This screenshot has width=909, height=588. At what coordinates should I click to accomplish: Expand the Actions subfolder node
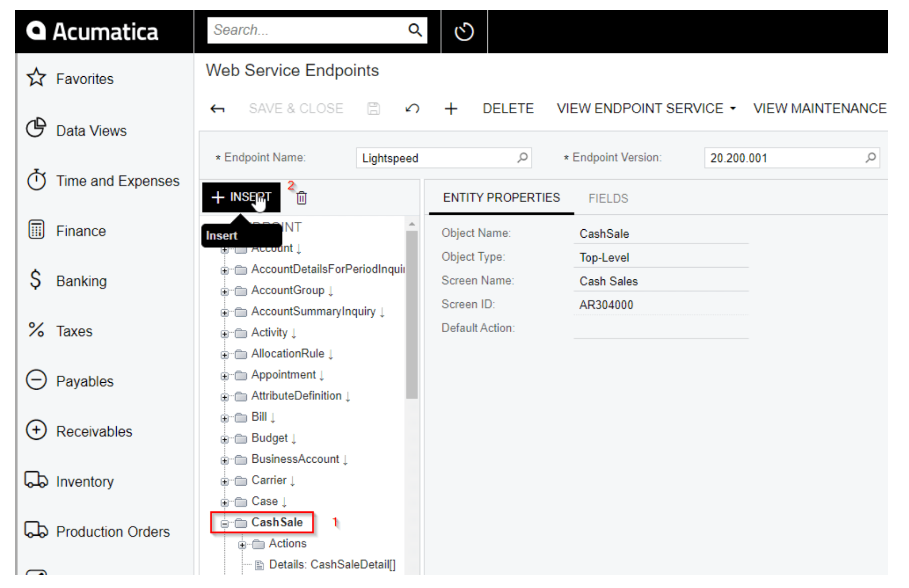pos(242,545)
